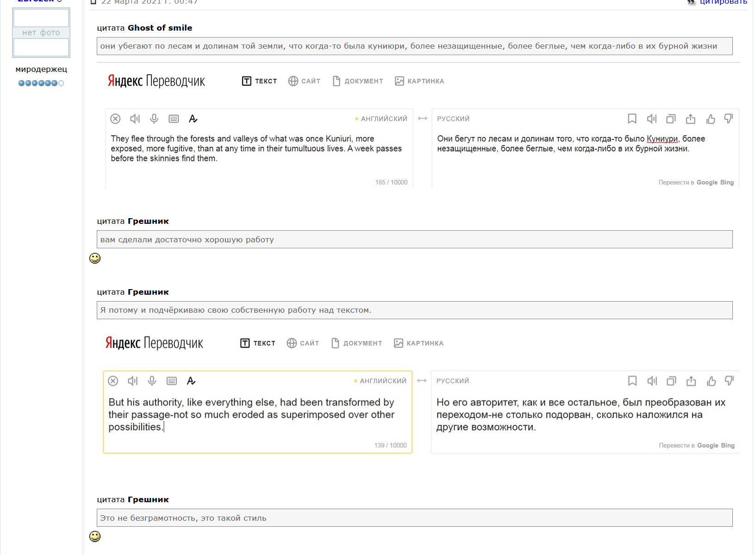Open Bing link in lower translator
Screen dimensions: 756x555
click(x=728, y=445)
